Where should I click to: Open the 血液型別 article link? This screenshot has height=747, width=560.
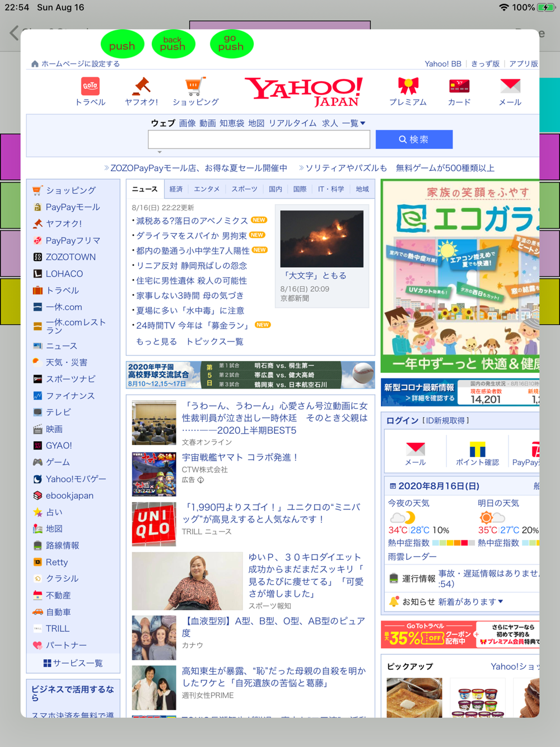click(x=273, y=627)
